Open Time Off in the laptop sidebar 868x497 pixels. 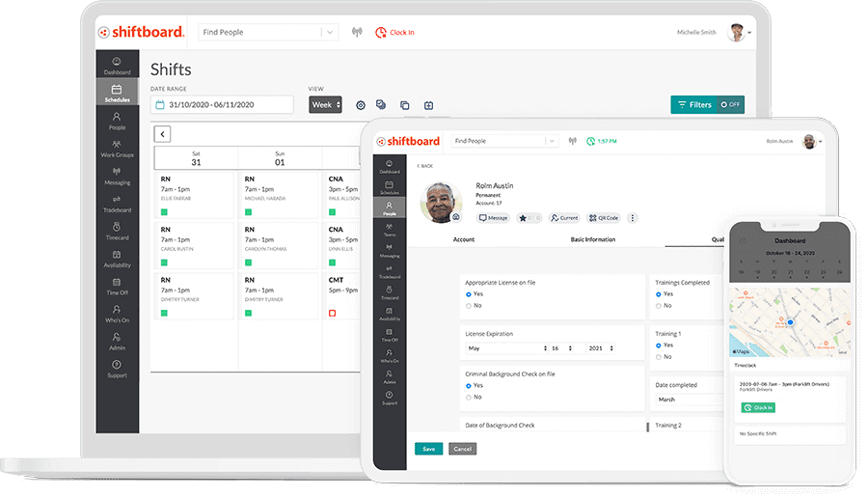[x=117, y=287]
